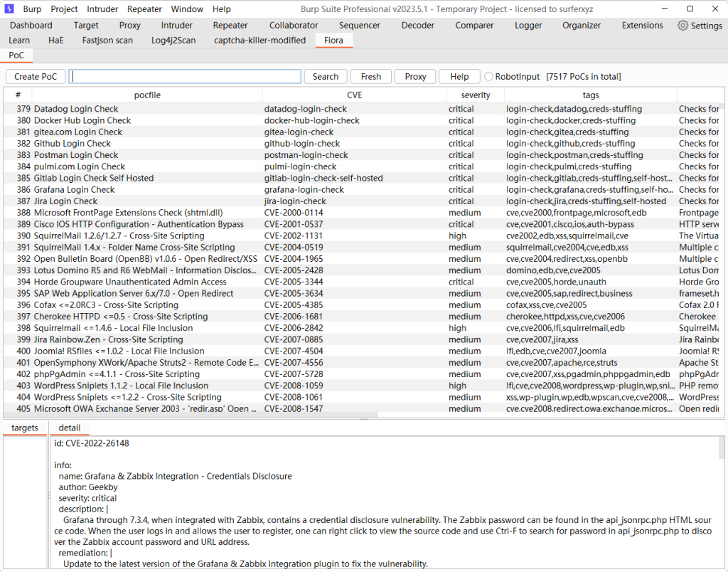
Task: Sort the table by the severity column header
Action: point(475,95)
